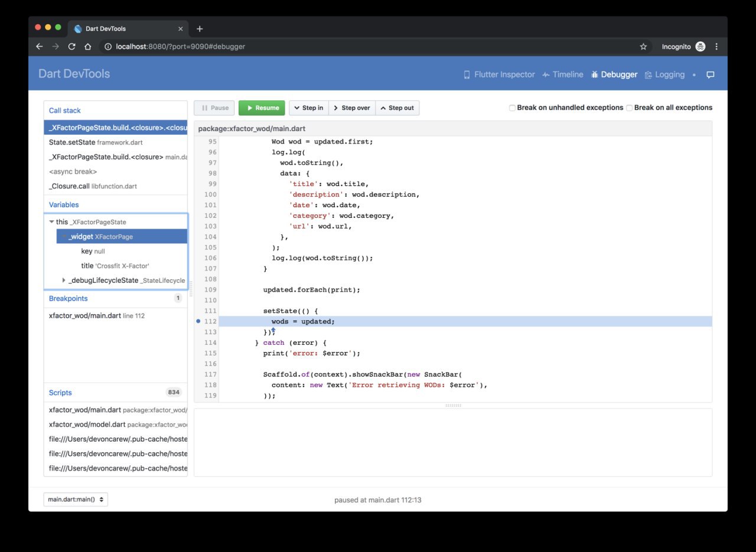Image resolution: width=756 pixels, height=552 pixels.
Task: Open script xfactor_wod/model.dart
Action: tap(116, 424)
